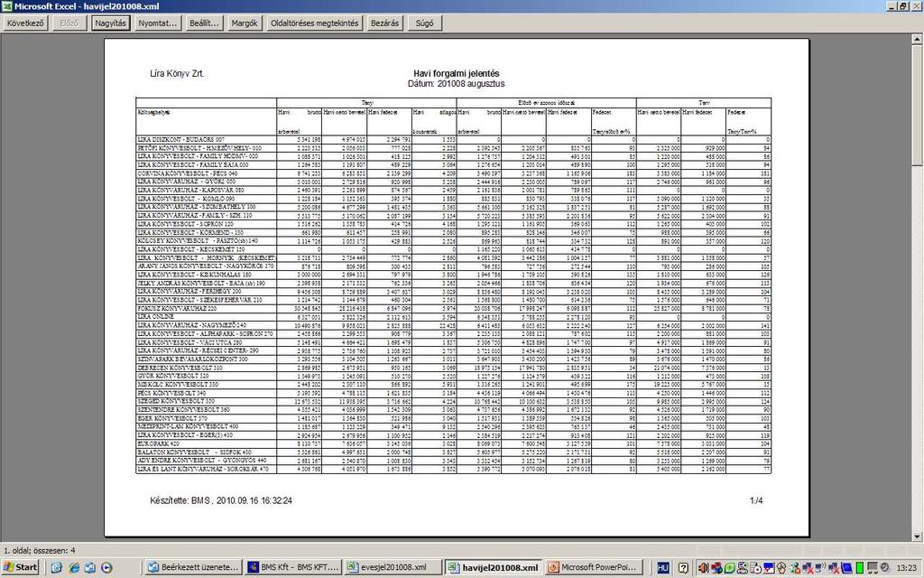924x578 pixels.
Task: Open the Beállít... page setup dialog
Action: [204, 23]
